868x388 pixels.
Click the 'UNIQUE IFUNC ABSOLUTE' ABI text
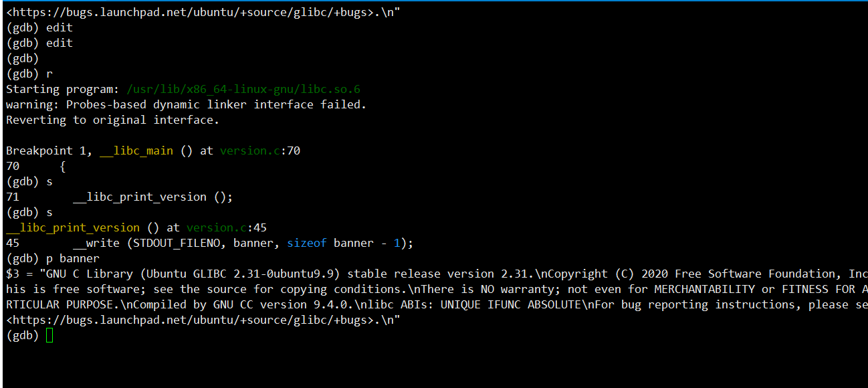[511, 304]
